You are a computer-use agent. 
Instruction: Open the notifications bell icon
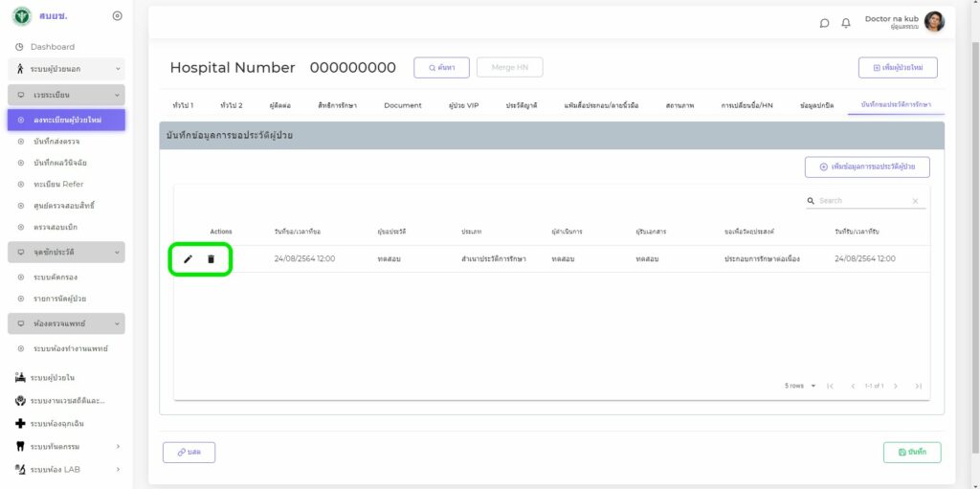(x=846, y=24)
